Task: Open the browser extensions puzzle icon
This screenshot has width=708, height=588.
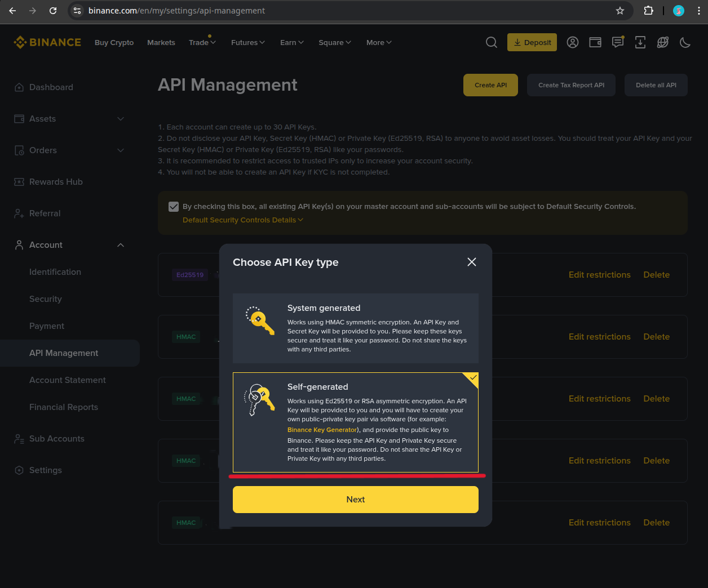Action: pyautogui.click(x=649, y=11)
